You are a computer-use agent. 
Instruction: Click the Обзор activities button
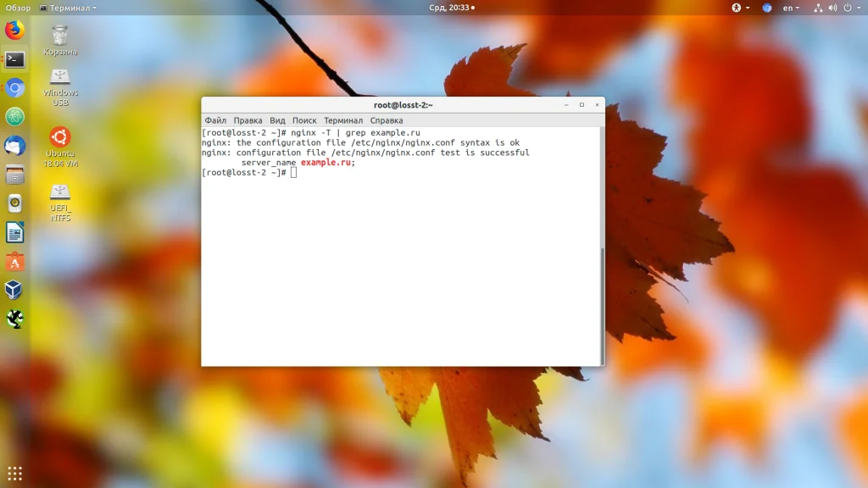tap(18, 8)
